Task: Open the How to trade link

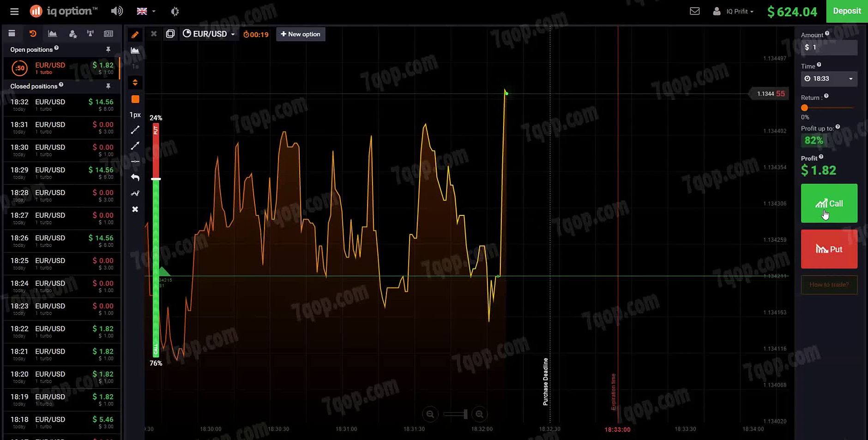Action: [x=829, y=285]
